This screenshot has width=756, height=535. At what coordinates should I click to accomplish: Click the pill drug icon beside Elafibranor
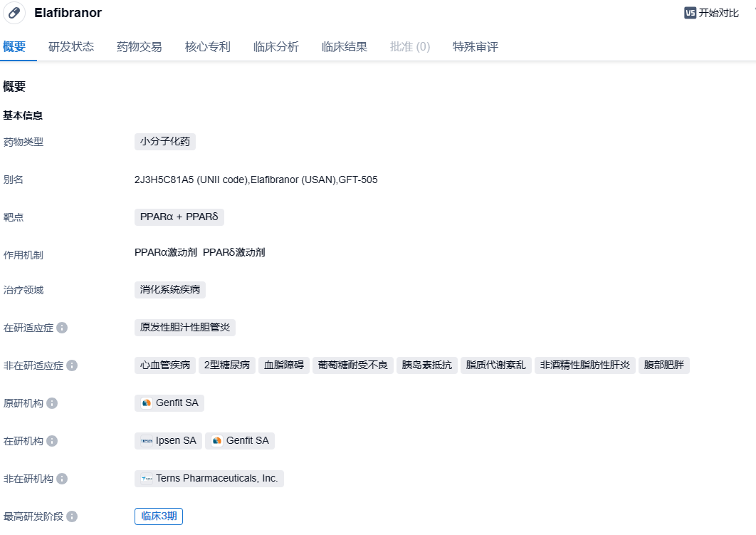[x=14, y=14]
